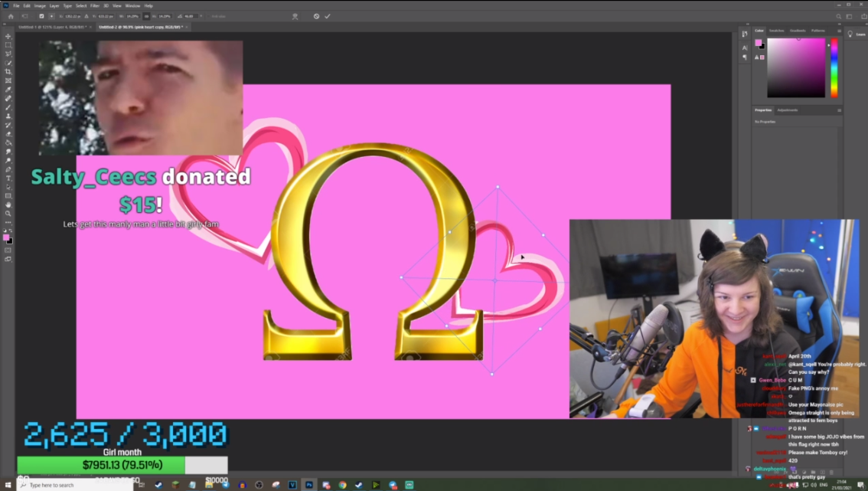Click the Color panel foreground swatch
This screenshot has width=868, height=491.
(x=758, y=43)
